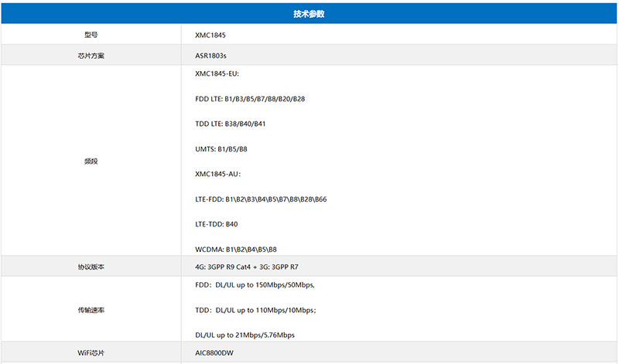The image size is (619, 364).
Task: Select the AIC8800DW WiFi chip value
Action: pyautogui.click(x=216, y=353)
